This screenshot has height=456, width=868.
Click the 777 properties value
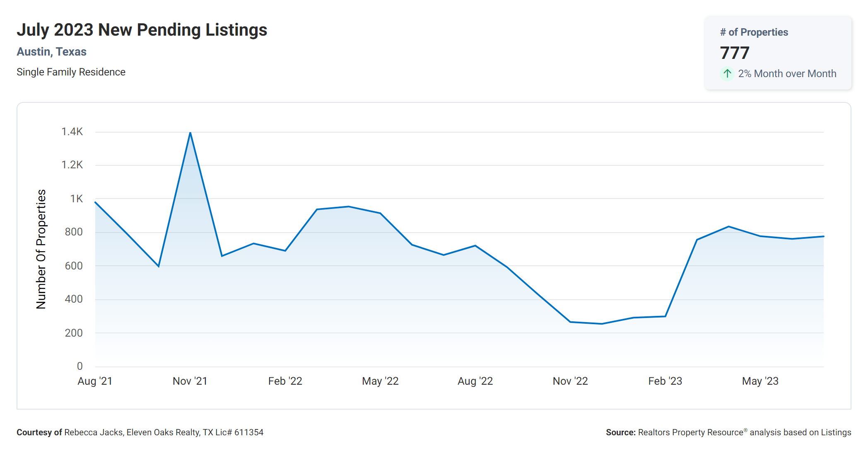click(734, 53)
